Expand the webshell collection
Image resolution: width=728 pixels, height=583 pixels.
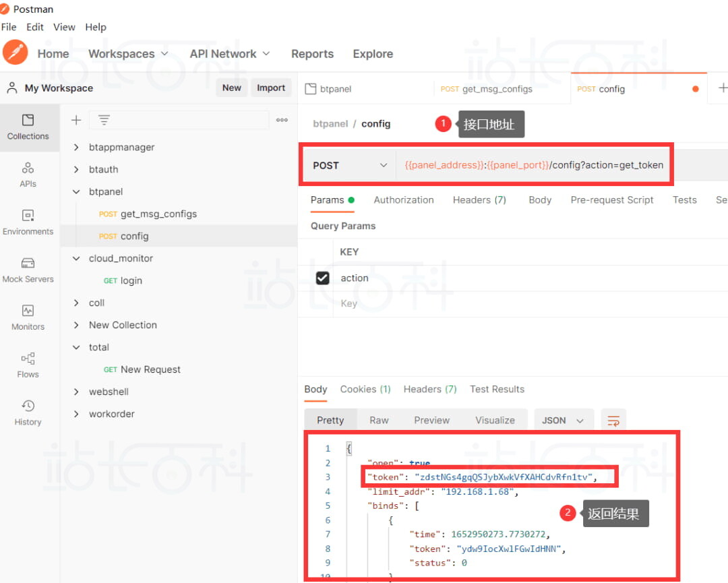pos(76,392)
